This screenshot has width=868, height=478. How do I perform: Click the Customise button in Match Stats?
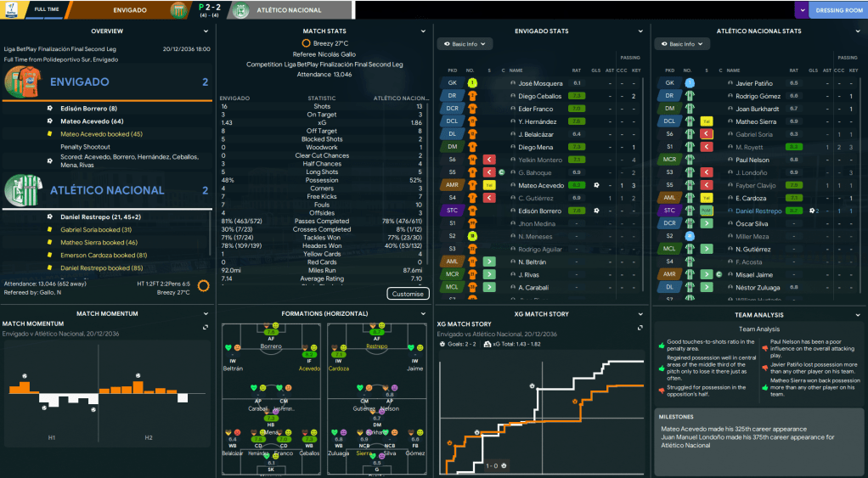[x=408, y=294]
